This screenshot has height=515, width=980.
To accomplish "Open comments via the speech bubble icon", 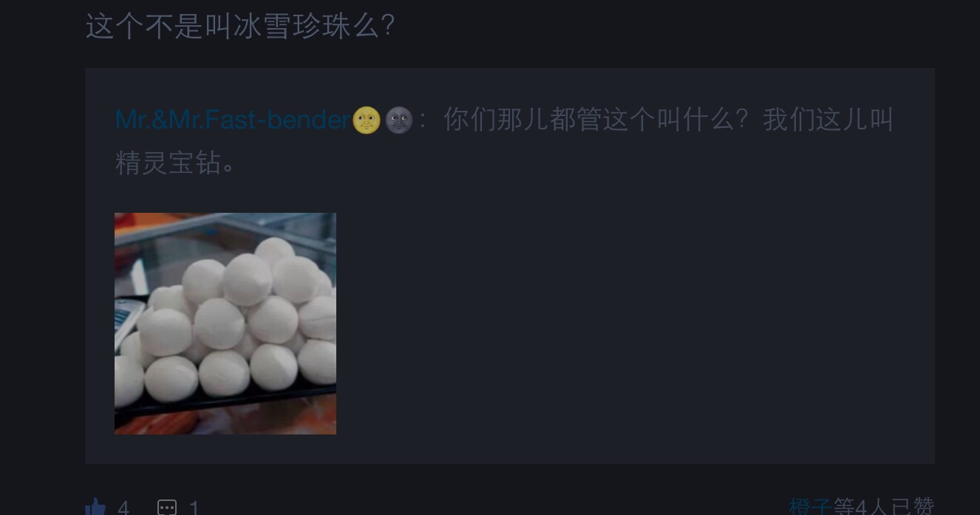I will tap(167, 508).
